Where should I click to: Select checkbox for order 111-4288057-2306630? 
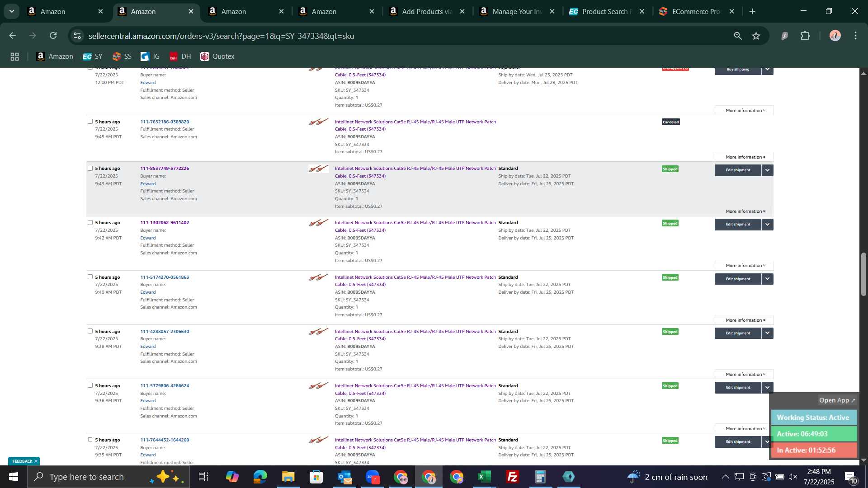[90, 331]
